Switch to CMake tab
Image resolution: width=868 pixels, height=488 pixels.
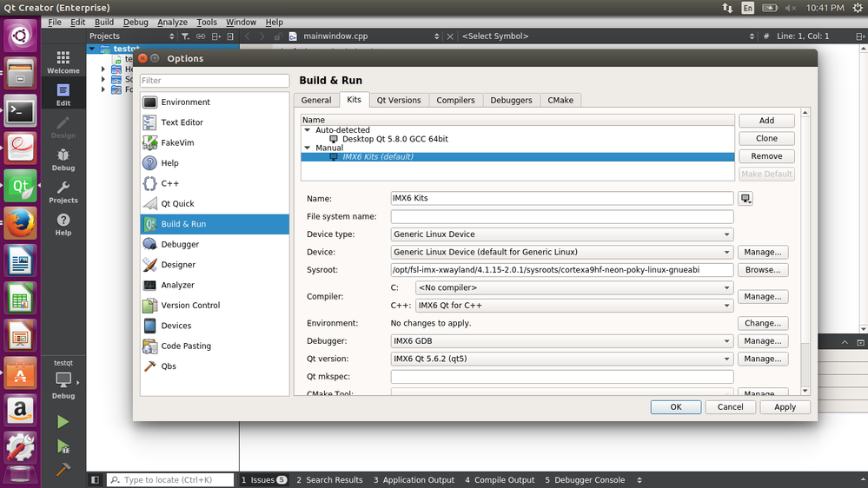[x=560, y=100]
